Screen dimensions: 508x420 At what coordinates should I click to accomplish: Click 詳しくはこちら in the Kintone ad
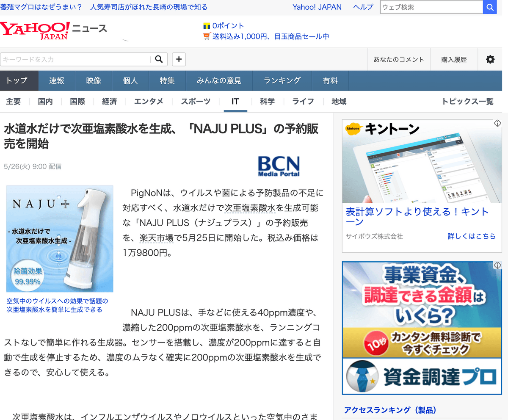click(x=472, y=236)
